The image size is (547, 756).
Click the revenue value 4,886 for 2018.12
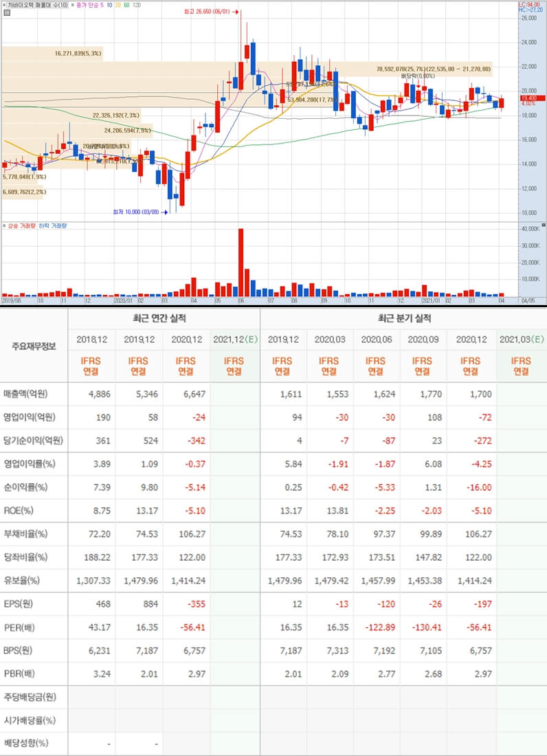pos(99,394)
